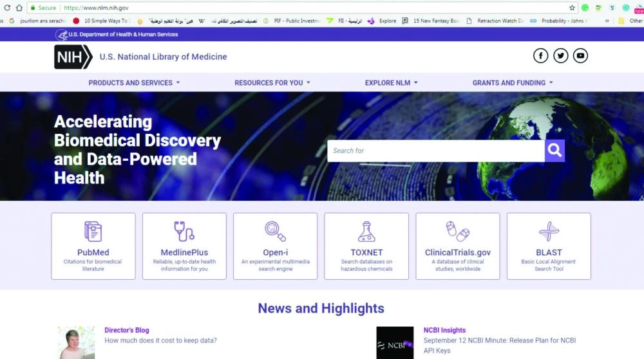Open the NIH YouTube channel icon

[x=581, y=56]
